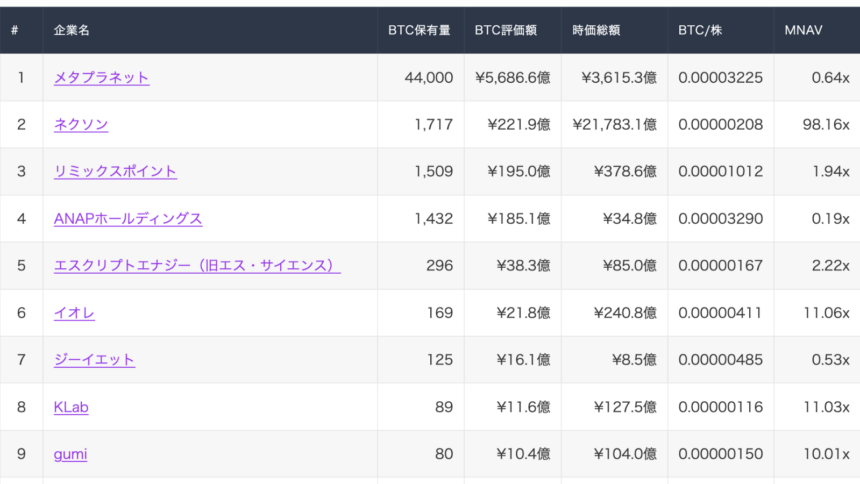Click the BTC保有量 column header
The height and width of the screenshot is (484, 860).
point(419,30)
